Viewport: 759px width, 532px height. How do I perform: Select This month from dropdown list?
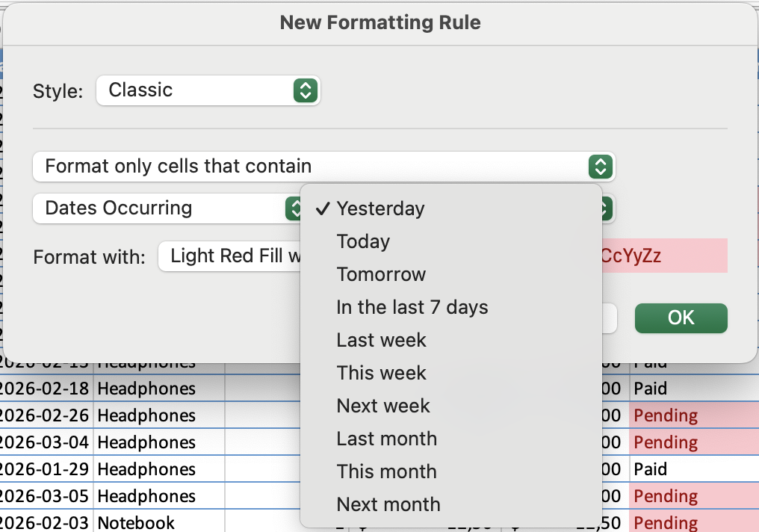click(x=386, y=471)
